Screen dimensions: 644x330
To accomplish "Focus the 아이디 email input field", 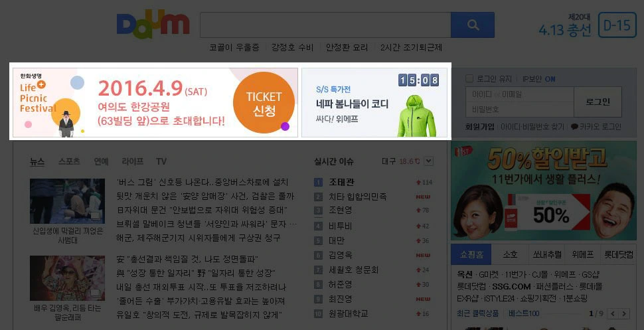I will click(520, 94).
